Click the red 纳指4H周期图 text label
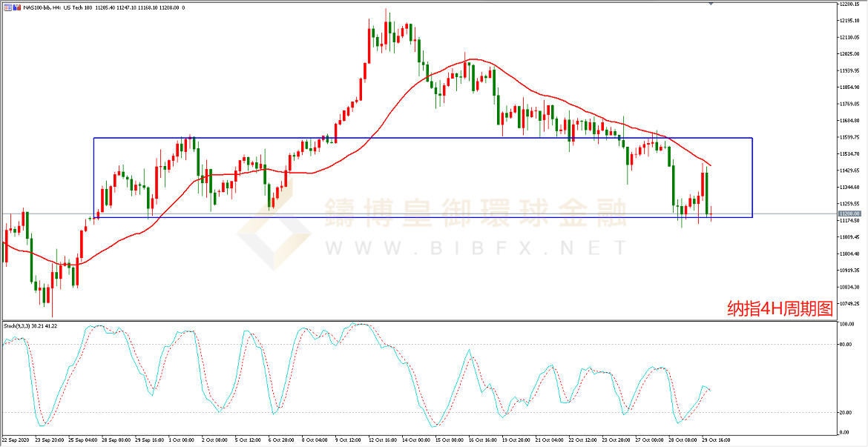Image resolution: width=868 pixels, height=447 pixels. point(780,308)
